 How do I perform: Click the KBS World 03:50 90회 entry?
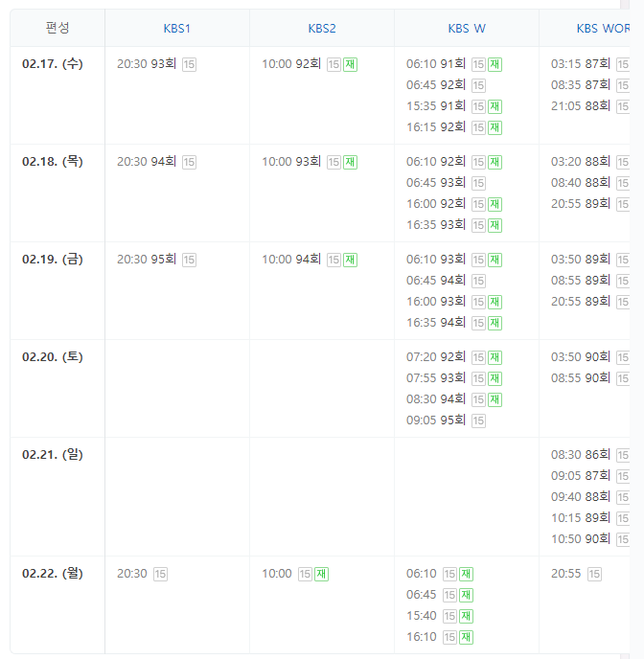(x=581, y=357)
